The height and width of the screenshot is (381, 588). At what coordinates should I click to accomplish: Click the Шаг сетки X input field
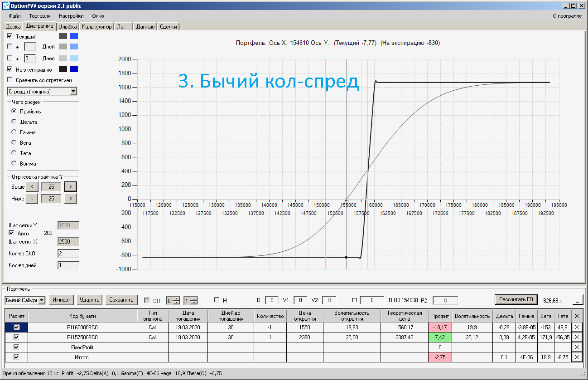(68, 242)
